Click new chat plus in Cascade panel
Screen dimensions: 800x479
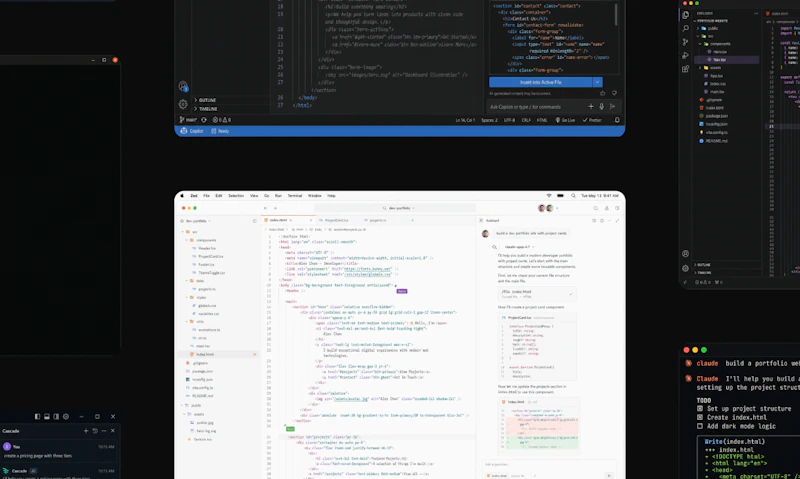[x=86, y=431]
